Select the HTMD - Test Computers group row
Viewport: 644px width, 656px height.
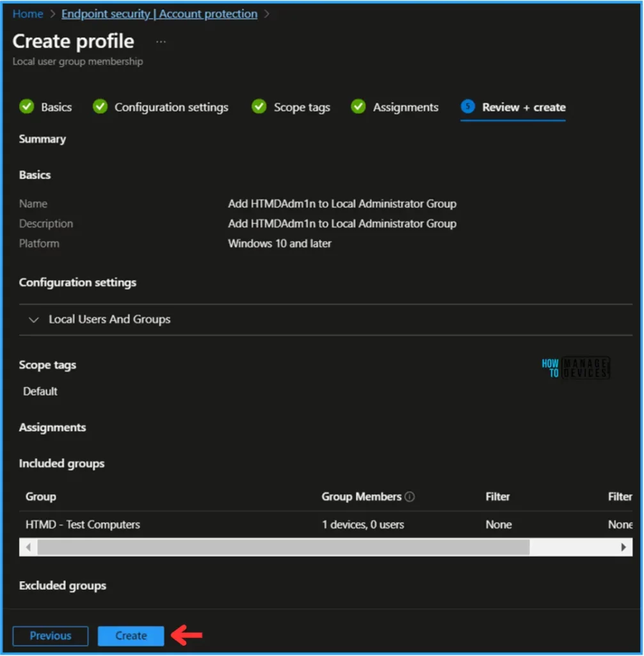coord(325,525)
